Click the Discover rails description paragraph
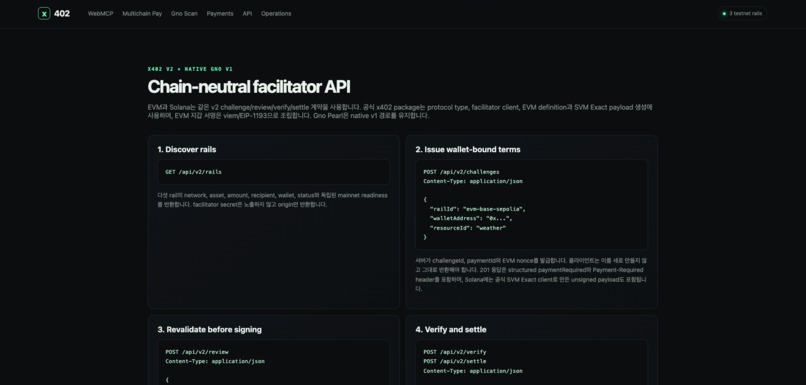 point(272,200)
